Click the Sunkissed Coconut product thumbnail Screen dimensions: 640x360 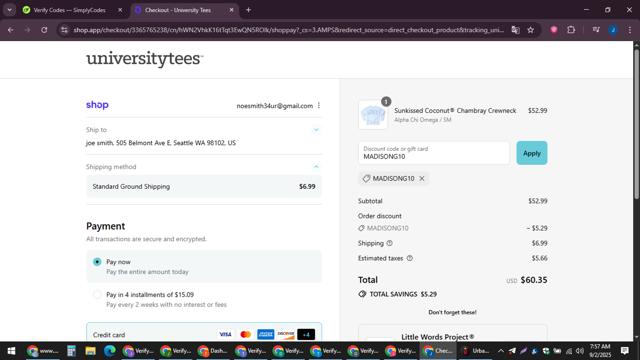coord(373,115)
